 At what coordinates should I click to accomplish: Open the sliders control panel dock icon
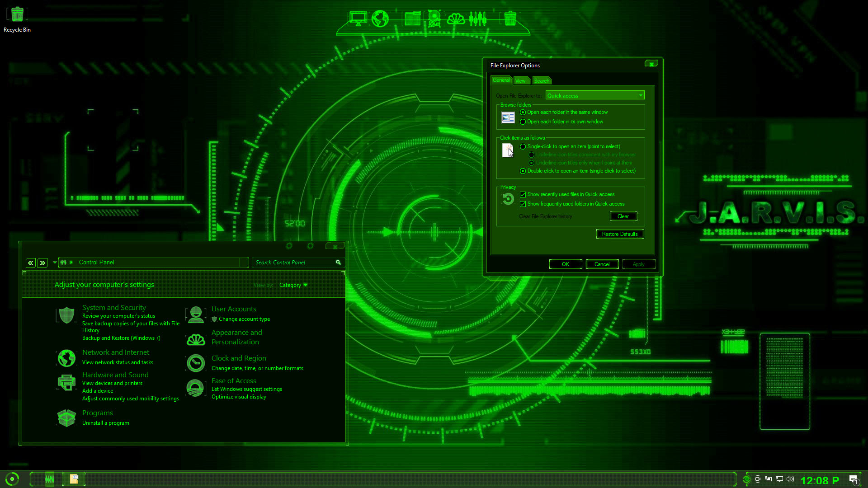[x=477, y=19]
